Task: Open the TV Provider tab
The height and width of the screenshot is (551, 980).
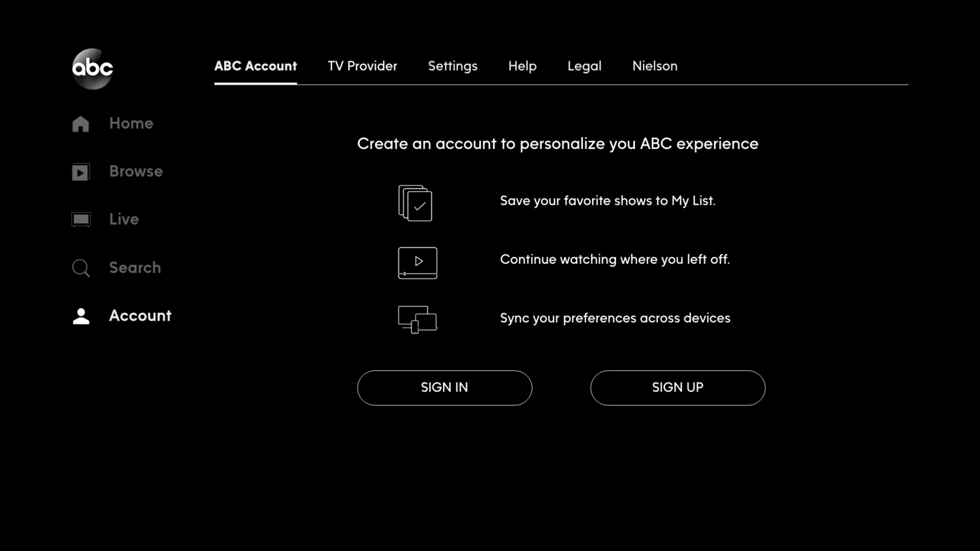Action: [x=363, y=66]
